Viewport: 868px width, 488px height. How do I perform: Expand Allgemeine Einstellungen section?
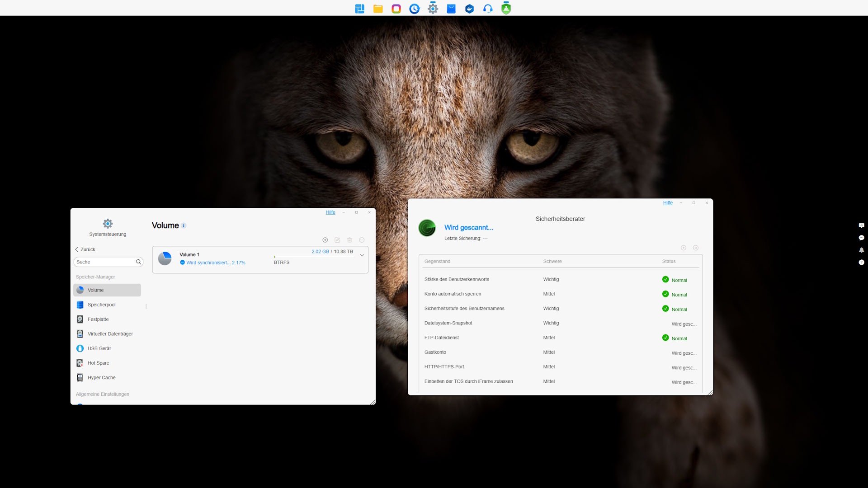point(102,394)
